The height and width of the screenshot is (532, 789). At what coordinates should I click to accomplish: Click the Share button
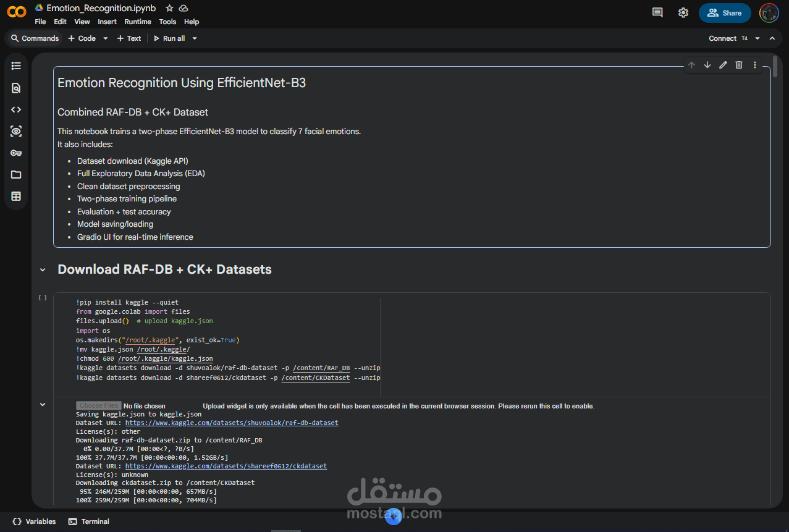tap(725, 12)
